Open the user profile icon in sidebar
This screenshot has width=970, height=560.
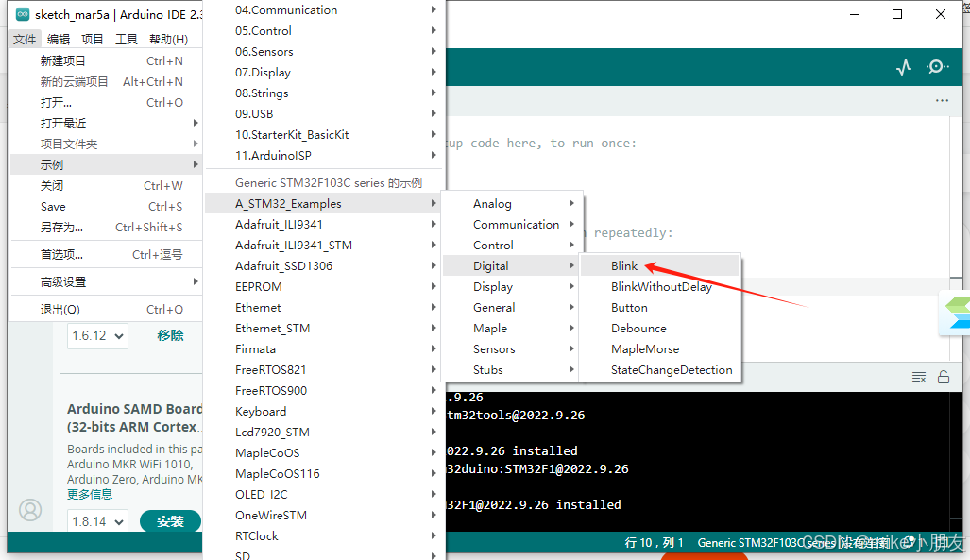click(30, 510)
